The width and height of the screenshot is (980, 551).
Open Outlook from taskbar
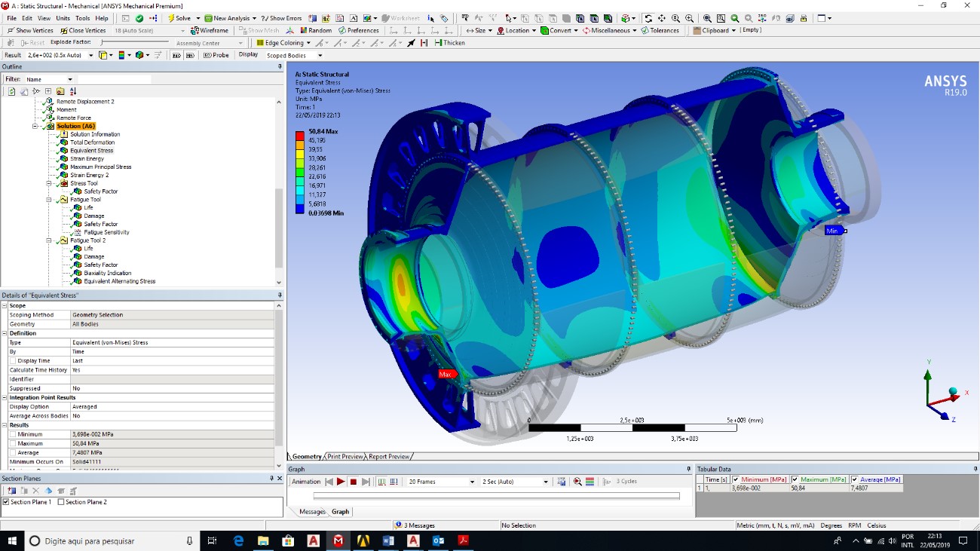click(438, 540)
